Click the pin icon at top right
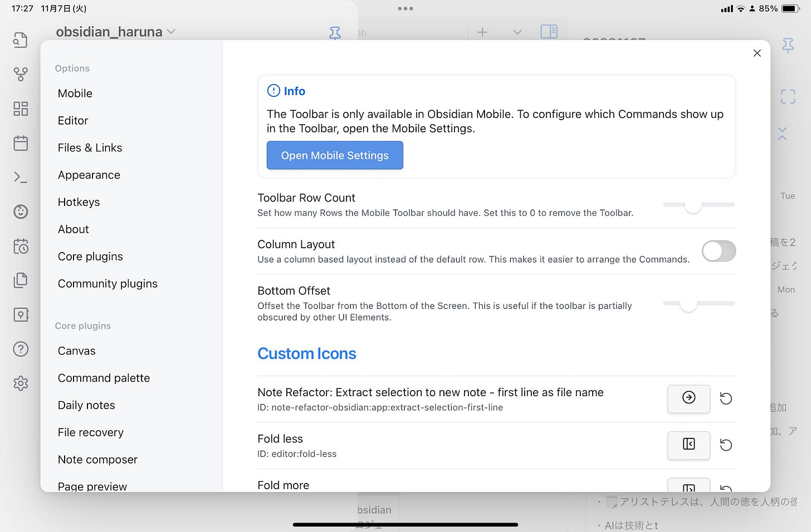 pos(788,45)
